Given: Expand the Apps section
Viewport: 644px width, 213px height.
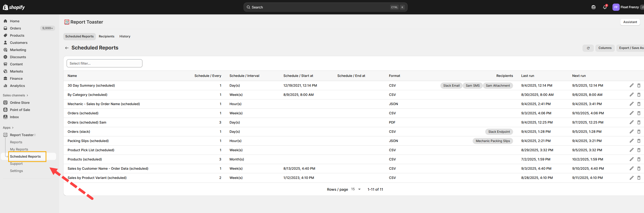Looking at the screenshot, I should 8,128.
